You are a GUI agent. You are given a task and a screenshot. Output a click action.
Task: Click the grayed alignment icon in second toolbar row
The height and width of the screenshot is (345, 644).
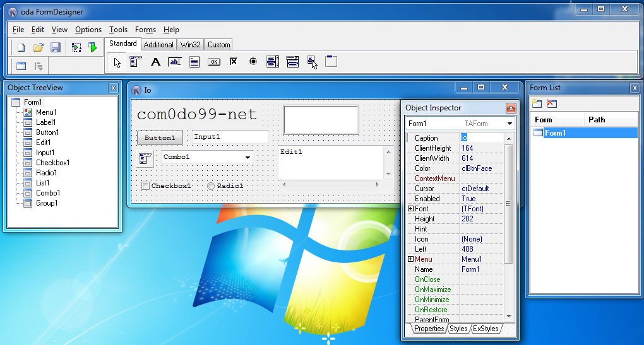(x=39, y=66)
